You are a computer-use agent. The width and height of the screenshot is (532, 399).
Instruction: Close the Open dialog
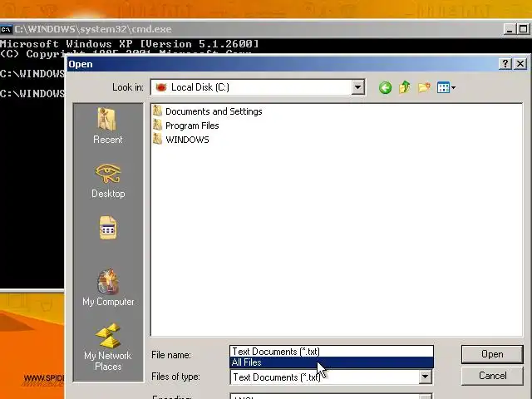point(520,64)
